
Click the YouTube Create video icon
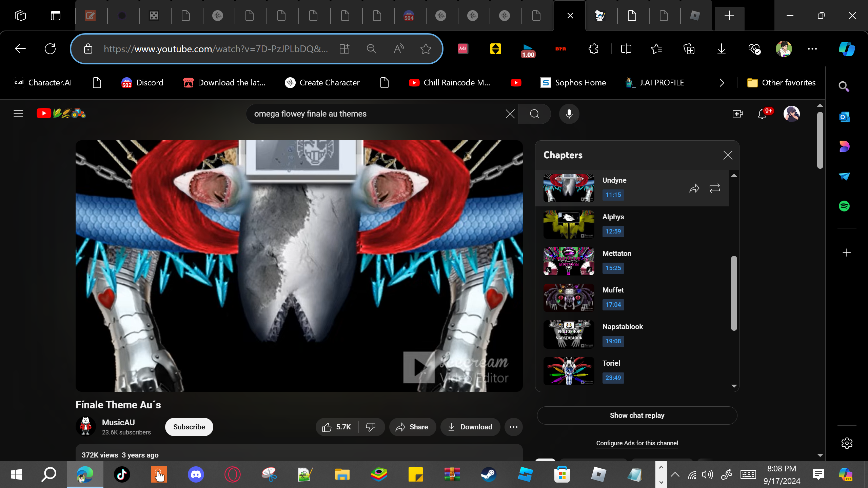(x=737, y=114)
